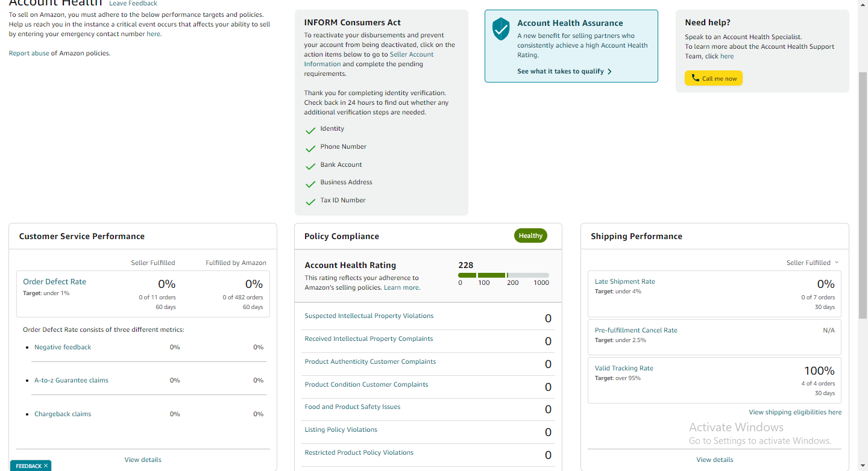Open Product Condition Customer Complaints
Viewport: 868px width, 471px height.
(366, 385)
